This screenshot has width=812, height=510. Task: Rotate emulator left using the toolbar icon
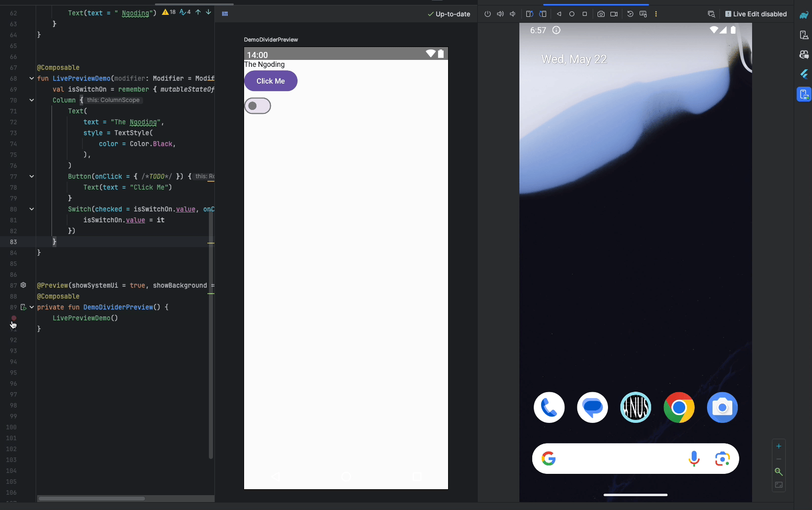pos(529,14)
